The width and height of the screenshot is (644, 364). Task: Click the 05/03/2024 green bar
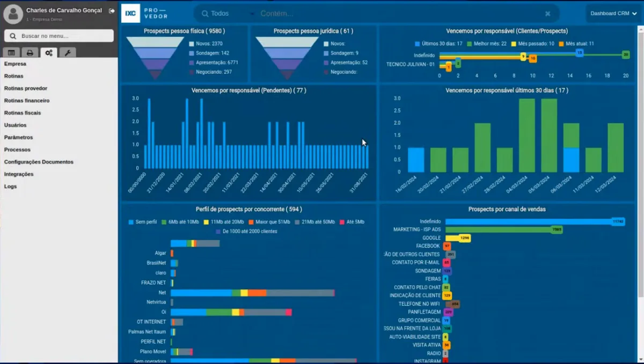click(549, 135)
